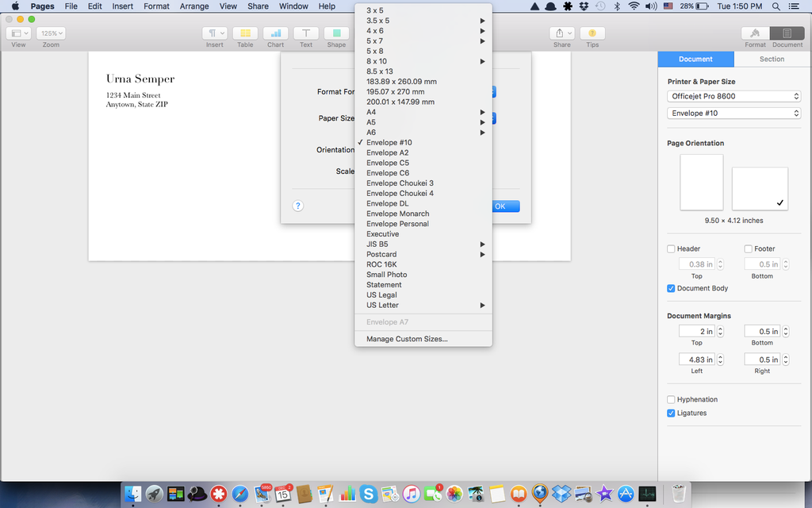Disable the Ligatures checkbox

pyautogui.click(x=671, y=413)
